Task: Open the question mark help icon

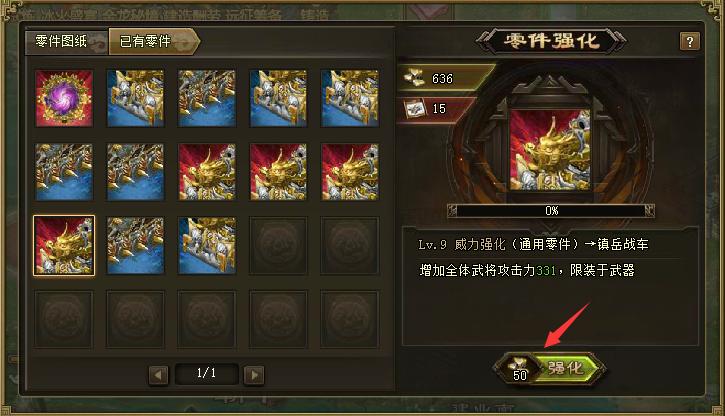Action: pos(689,42)
